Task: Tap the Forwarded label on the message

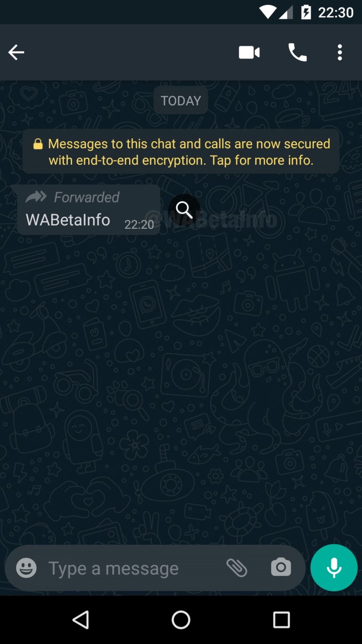Action: 87,197
